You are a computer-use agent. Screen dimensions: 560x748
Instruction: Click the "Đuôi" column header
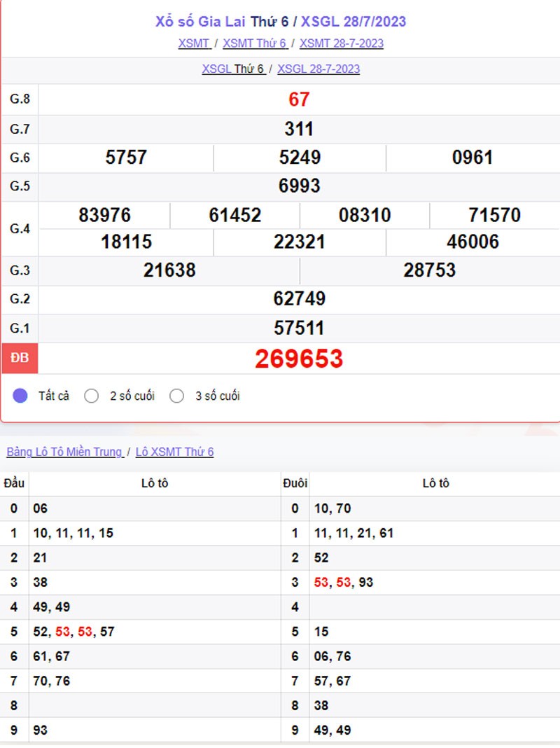coord(295,483)
